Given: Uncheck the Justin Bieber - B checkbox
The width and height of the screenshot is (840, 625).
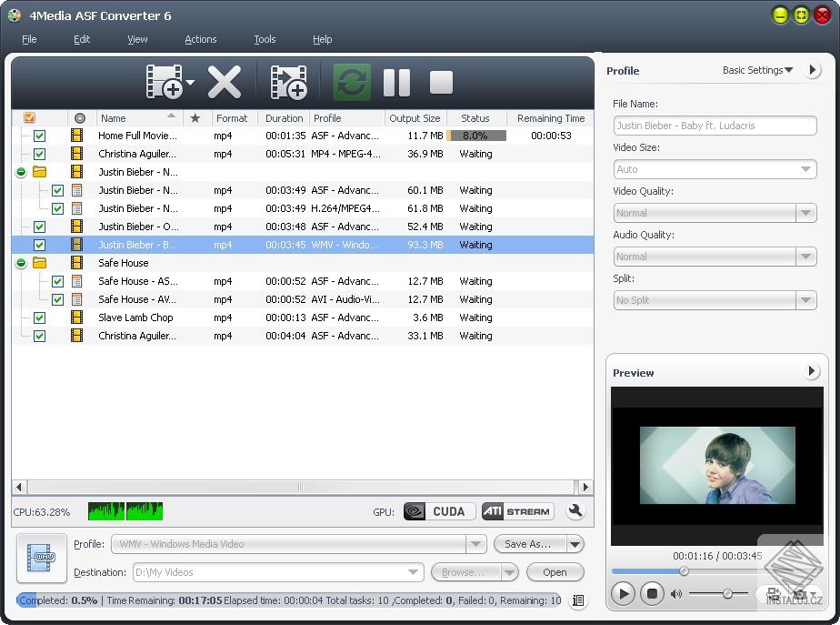Looking at the screenshot, I should (x=40, y=245).
